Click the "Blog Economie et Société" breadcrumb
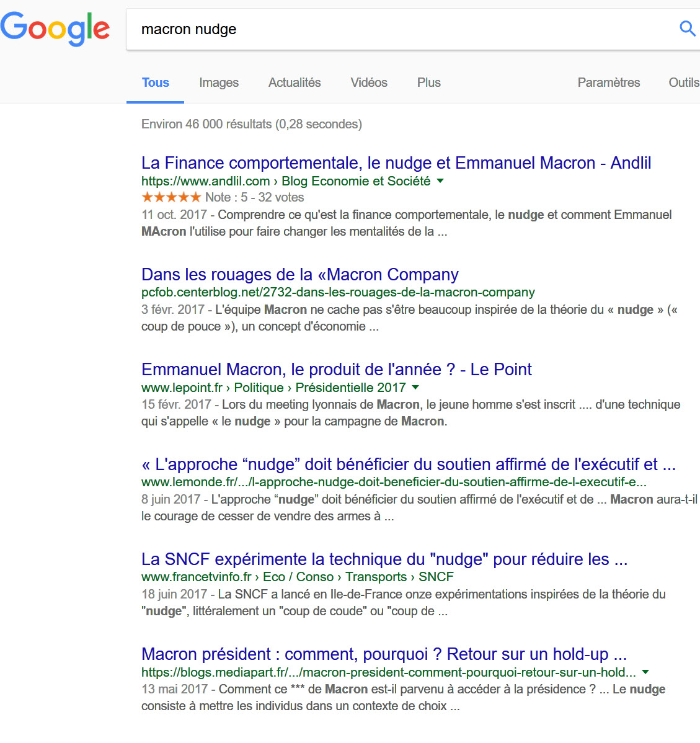The width and height of the screenshot is (700, 743). [356, 181]
